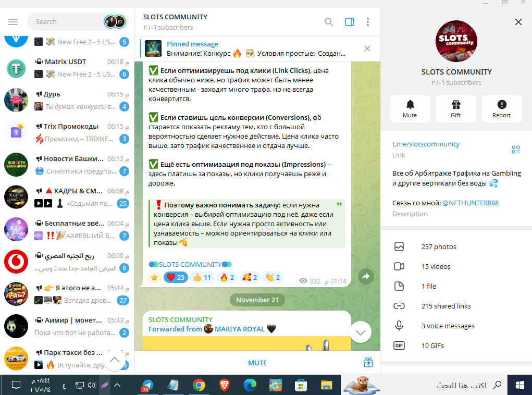
Task: Click the stories avatars in search bar
Action: point(115,22)
